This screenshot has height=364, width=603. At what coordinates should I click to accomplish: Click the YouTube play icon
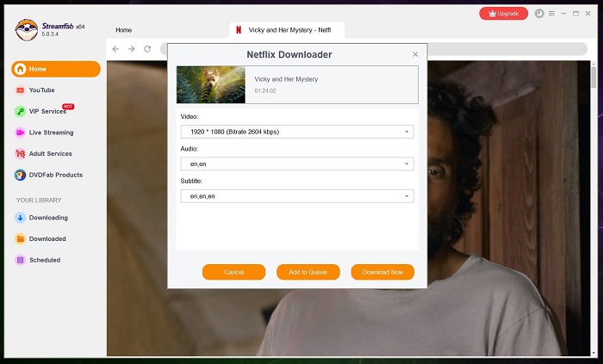20,90
